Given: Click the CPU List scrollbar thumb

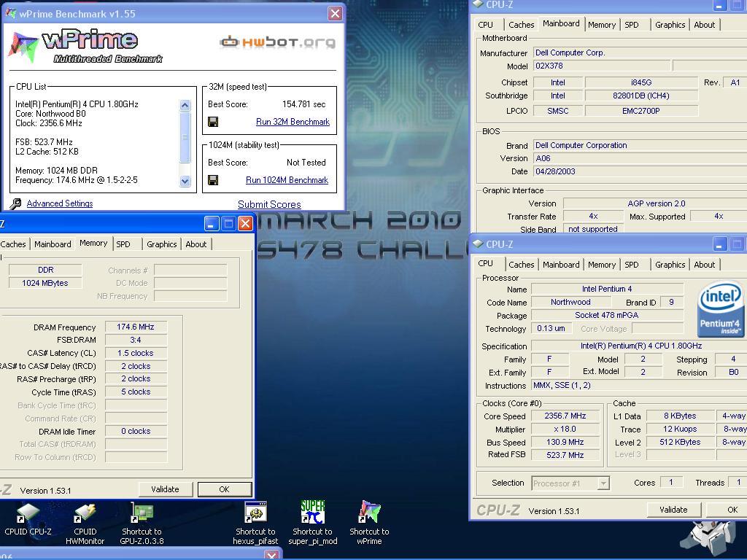Looking at the screenshot, I should [x=185, y=137].
